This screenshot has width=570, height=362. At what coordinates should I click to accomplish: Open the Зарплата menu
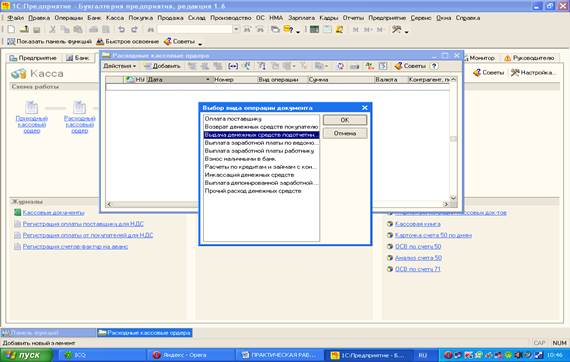coord(301,17)
